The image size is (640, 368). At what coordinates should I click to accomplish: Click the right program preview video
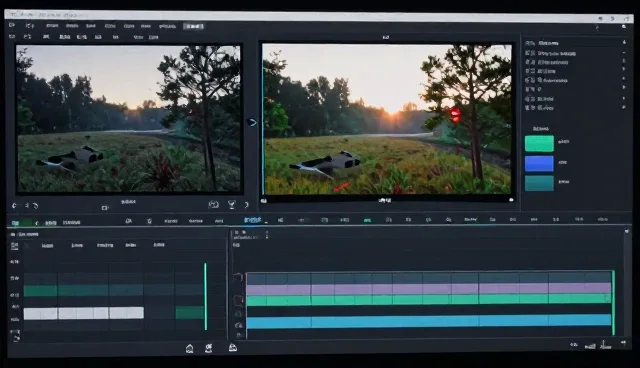pyautogui.click(x=387, y=119)
